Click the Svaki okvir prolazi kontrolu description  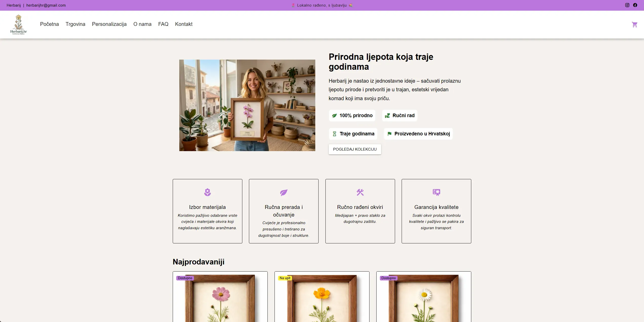pyautogui.click(x=436, y=222)
